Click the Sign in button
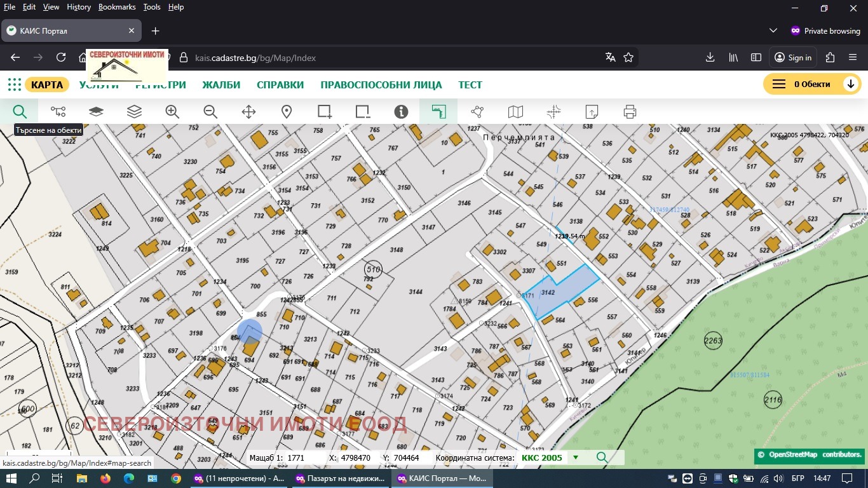Screen dimensions: 868x488 point(793,58)
